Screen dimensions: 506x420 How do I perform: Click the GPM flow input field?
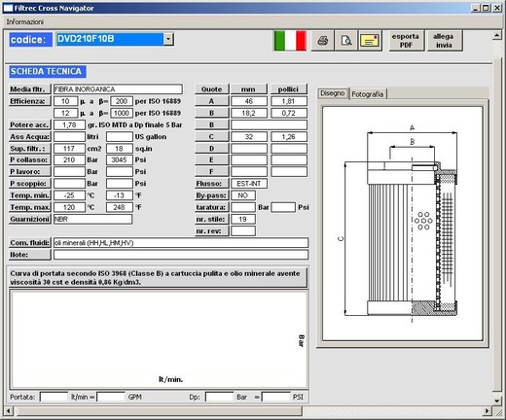pos(111,397)
